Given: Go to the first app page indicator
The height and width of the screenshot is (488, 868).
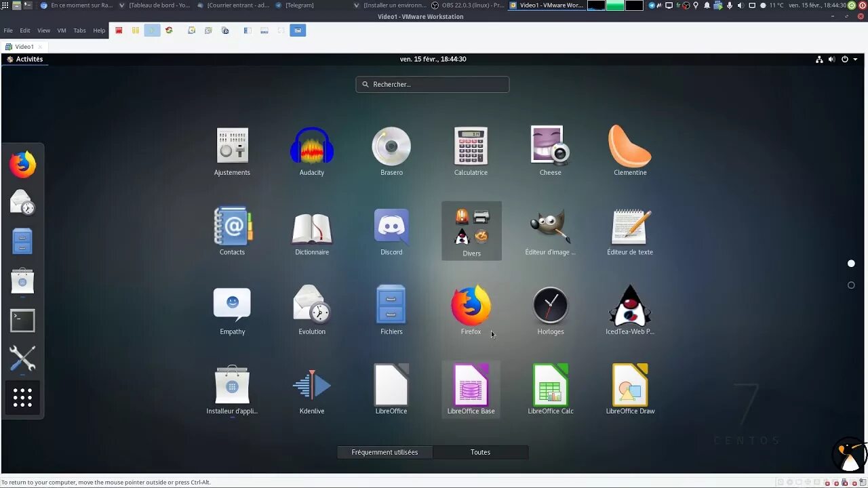Looking at the screenshot, I should click(x=851, y=263).
